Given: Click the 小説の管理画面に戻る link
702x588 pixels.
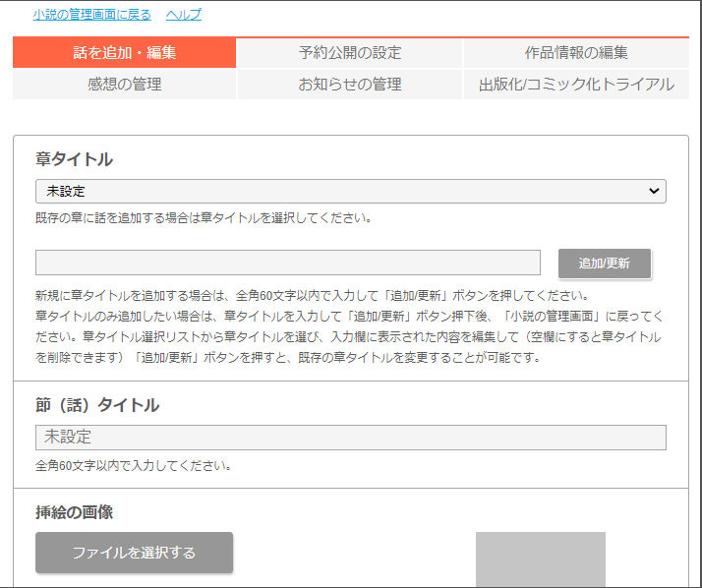Looking at the screenshot, I should (x=91, y=14).
